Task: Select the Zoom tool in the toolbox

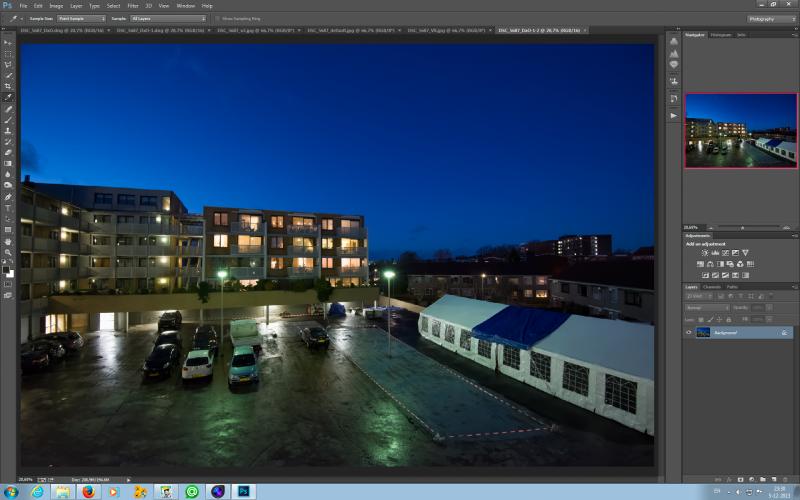Action: pos(8,252)
